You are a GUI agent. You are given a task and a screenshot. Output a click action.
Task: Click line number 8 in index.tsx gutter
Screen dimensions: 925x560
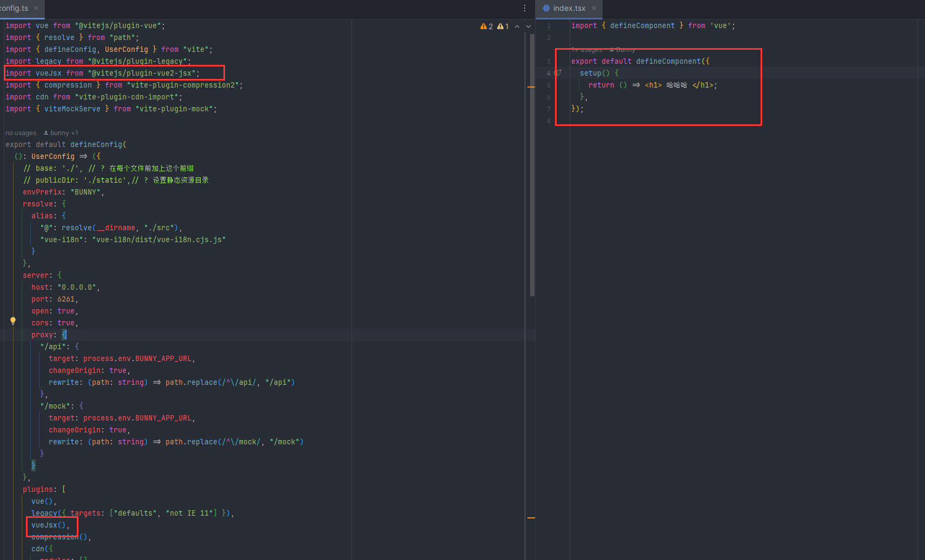(x=549, y=121)
